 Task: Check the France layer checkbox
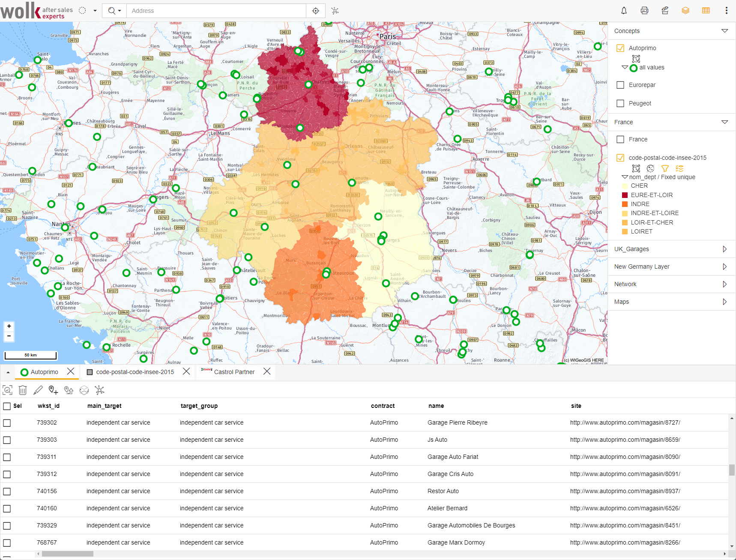pyautogui.click(x=620, y=139)
